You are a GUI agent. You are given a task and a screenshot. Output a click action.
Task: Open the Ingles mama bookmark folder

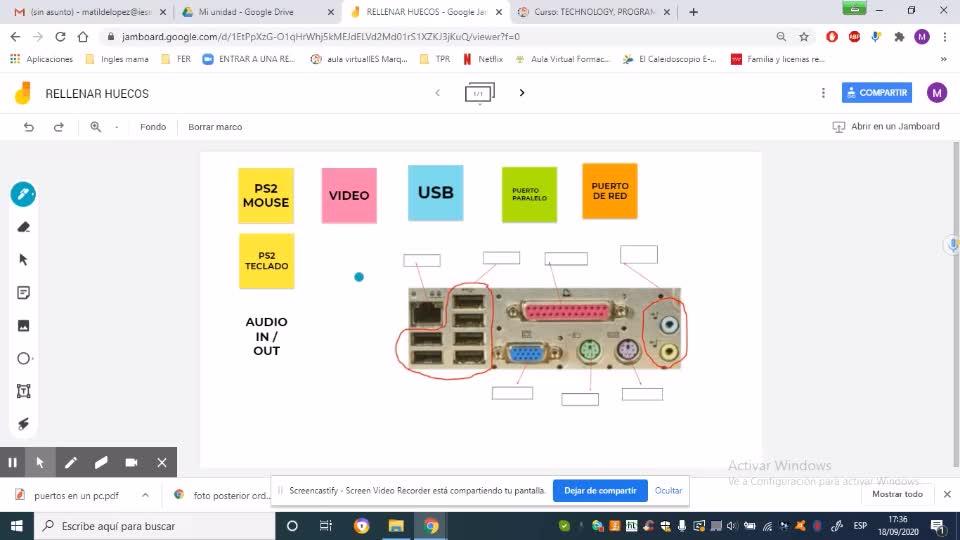118,59
